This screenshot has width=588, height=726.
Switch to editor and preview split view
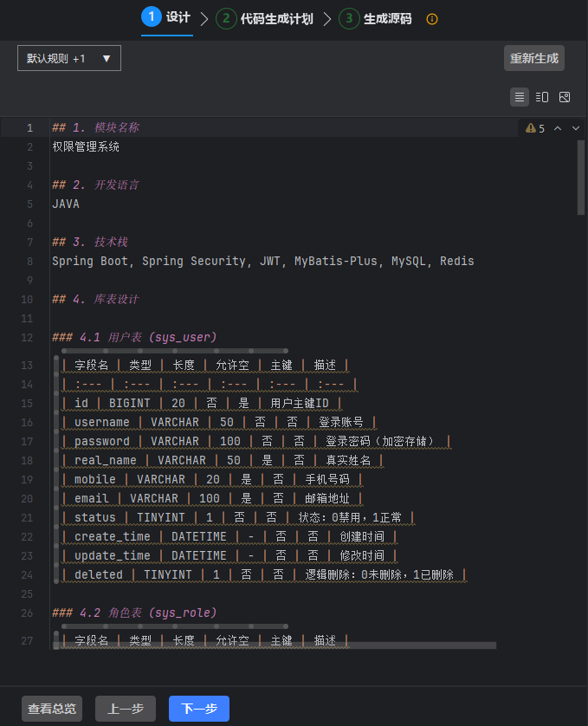click(542, 97)
